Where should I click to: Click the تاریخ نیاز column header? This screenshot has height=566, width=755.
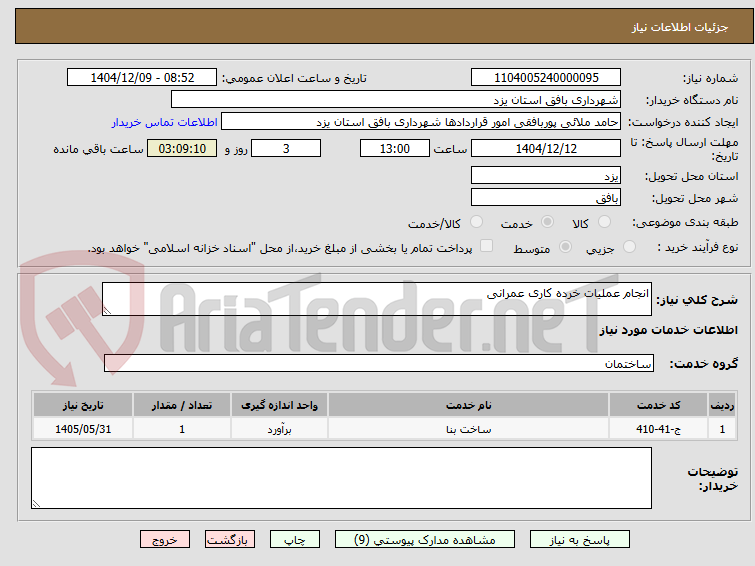click(83, 405)
